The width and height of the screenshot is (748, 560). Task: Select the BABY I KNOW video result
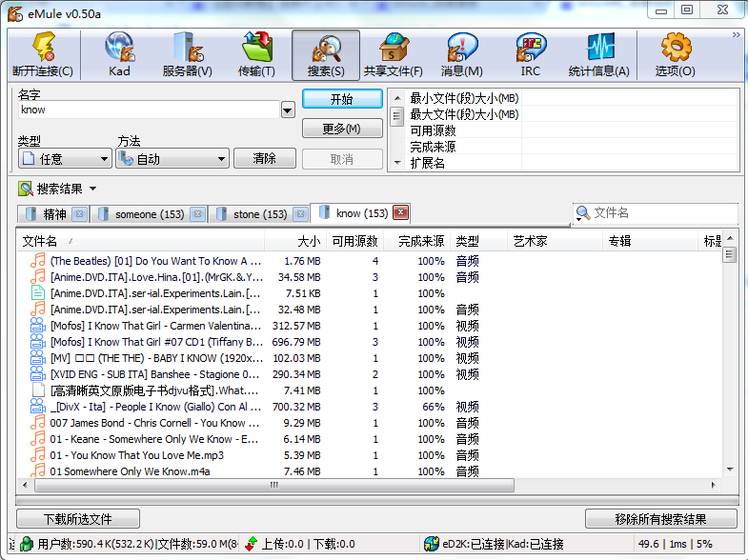point(370,358)
